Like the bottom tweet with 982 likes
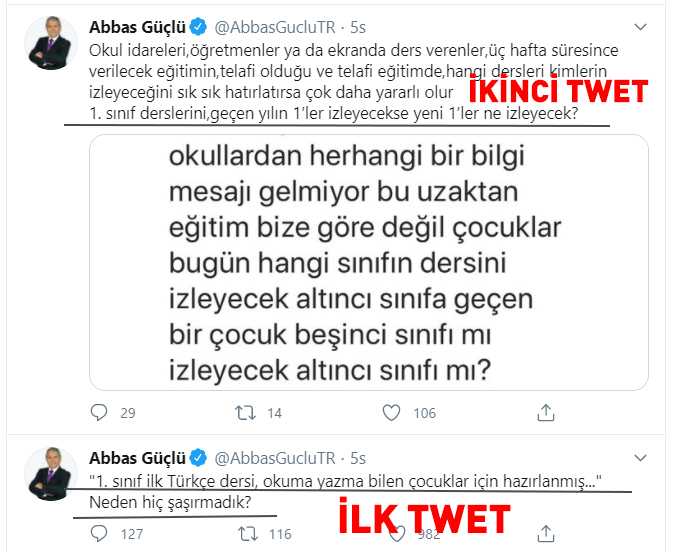The height and width of the screenshot is (552, 686). tap(397, 534)
